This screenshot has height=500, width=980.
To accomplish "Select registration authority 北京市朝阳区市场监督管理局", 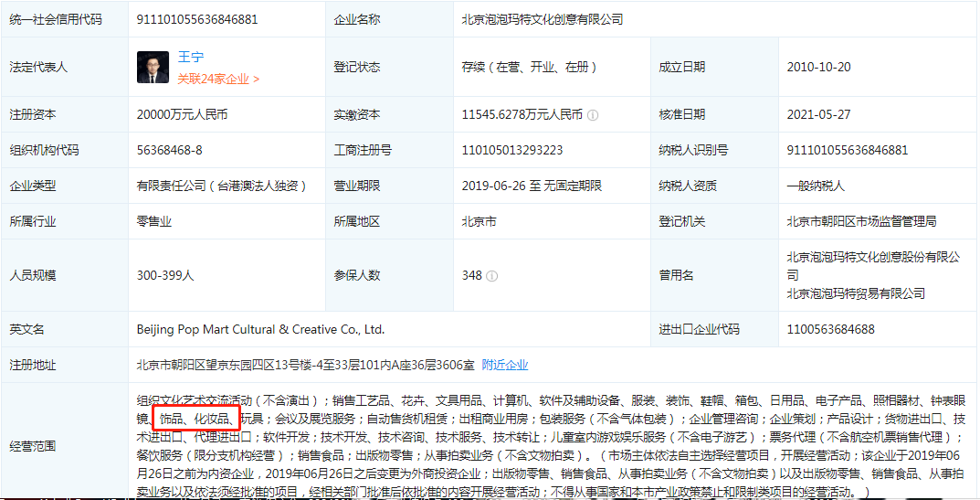I will click(x=861, y=221).
